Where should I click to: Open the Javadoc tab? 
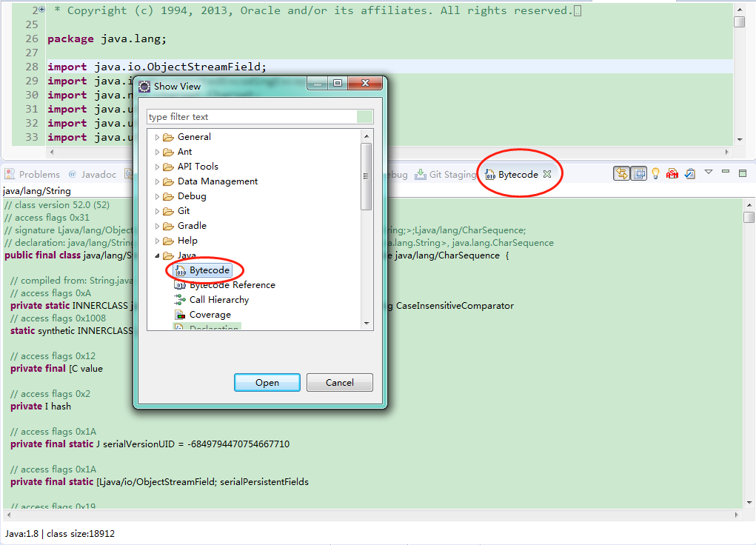coord(92,175)
